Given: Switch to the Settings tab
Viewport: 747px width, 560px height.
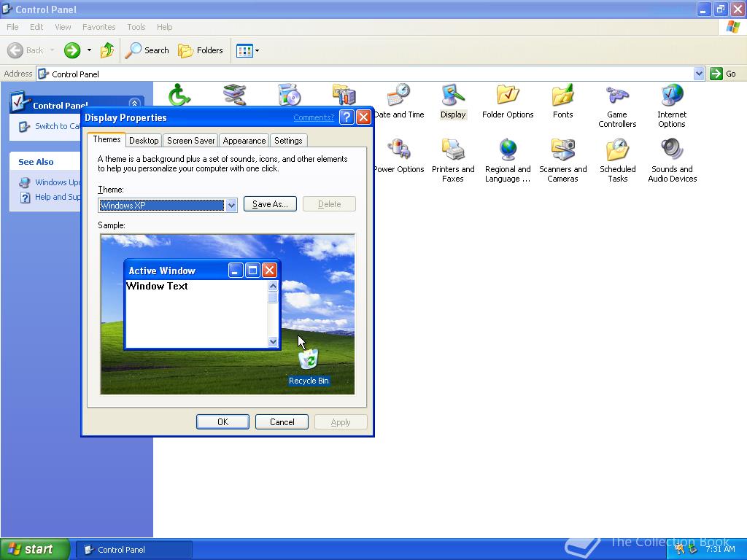Looking at the screenshot, I should coord(288,141).
